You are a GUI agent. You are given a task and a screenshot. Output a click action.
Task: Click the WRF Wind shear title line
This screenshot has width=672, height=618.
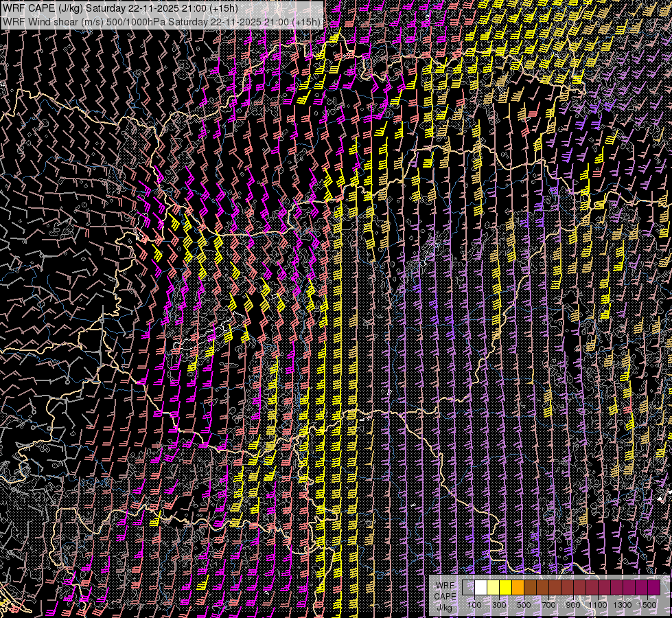click(x=162, y=21)
